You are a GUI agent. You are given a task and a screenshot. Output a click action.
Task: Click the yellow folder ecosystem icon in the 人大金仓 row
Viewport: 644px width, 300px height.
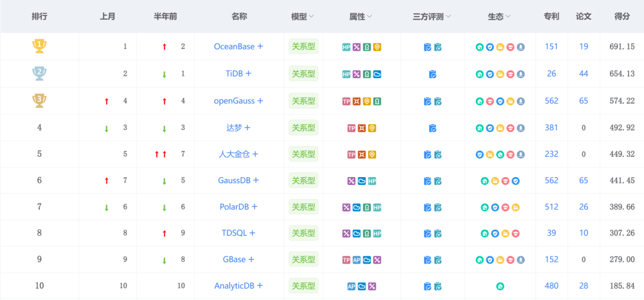[490, 154]
